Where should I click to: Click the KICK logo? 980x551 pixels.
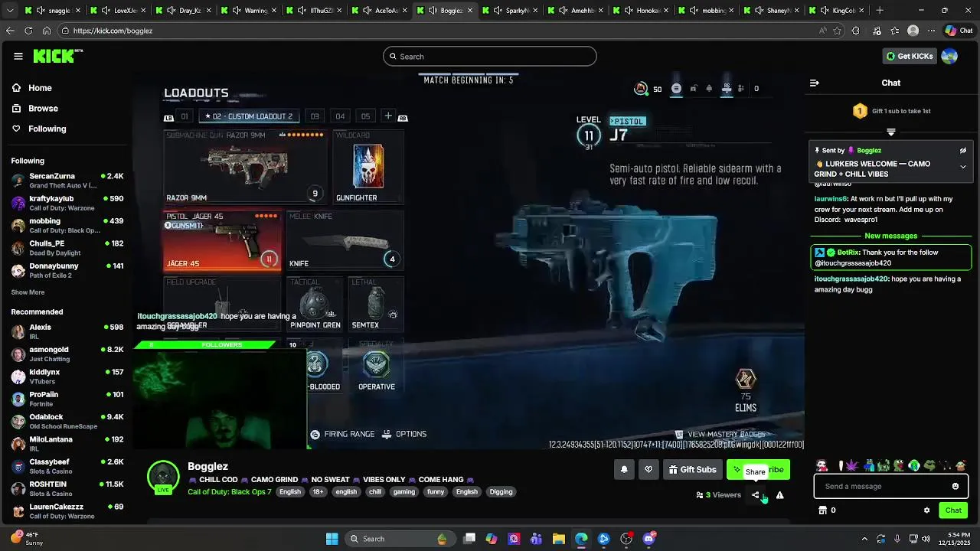[57, 56]
